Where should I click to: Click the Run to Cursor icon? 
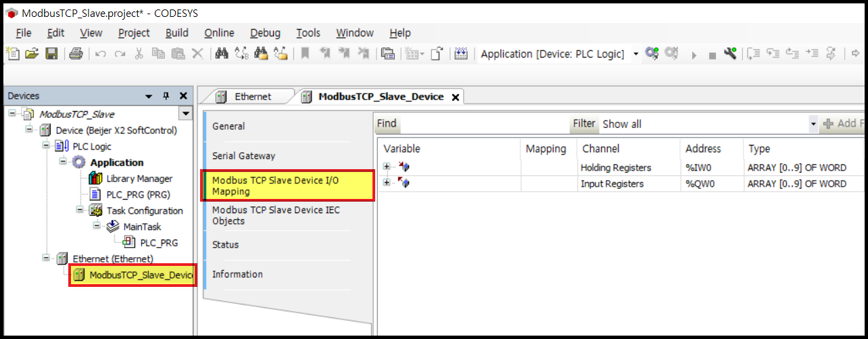[x=813, y=54]
